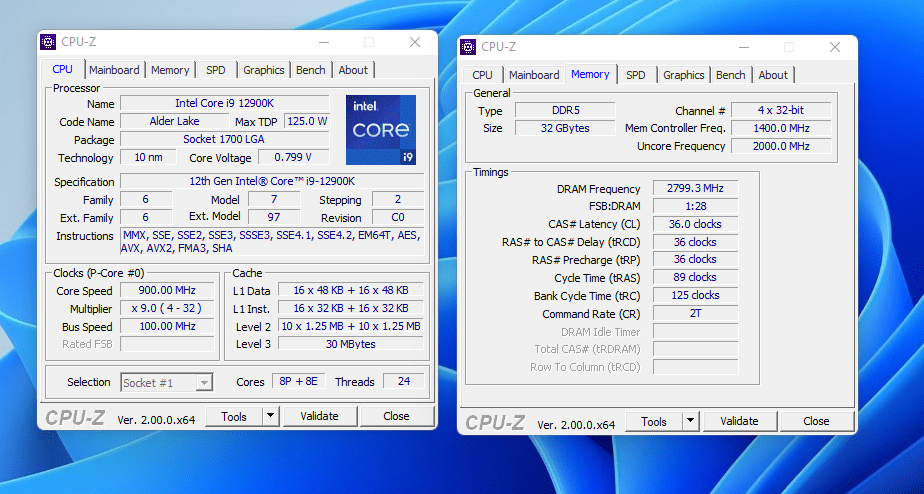Switch to SPD tab in left window
Viewport: 924px width, 494px height.
[x=216, y=70]
